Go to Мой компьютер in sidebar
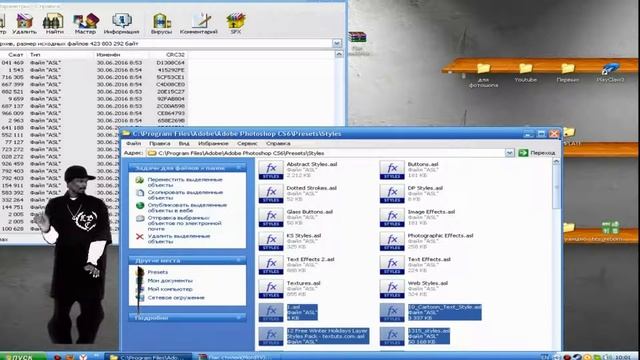 pos(170,289)
